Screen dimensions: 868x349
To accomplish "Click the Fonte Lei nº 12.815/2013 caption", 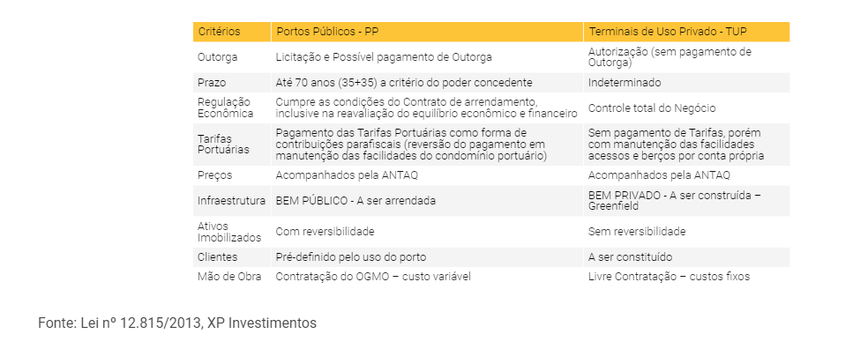I will click(177, 323).
